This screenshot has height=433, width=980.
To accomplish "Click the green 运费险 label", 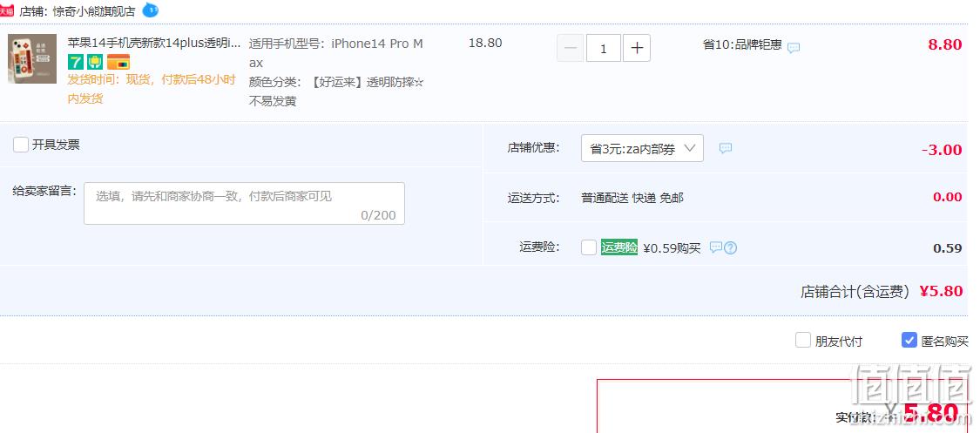I will point(619,247).
